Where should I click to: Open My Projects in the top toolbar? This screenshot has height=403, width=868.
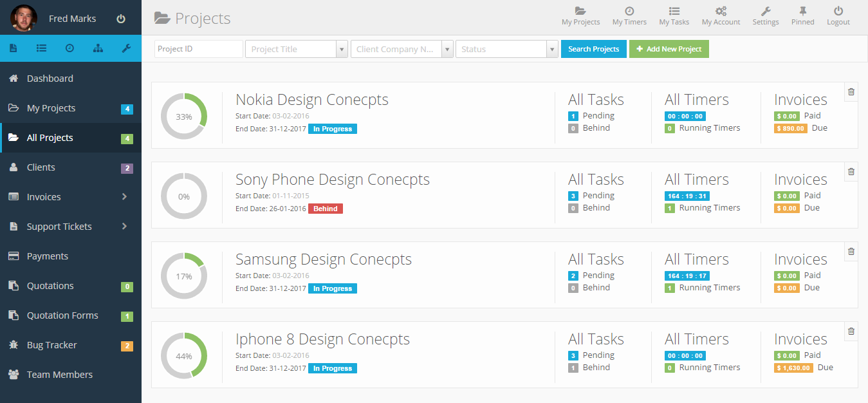pyautogui.click(x=580, y=17)
